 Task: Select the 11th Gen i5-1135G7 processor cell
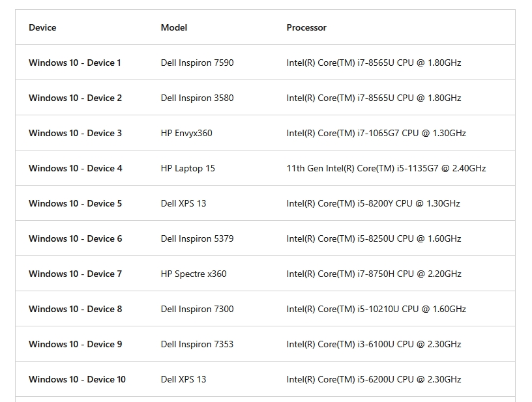[x=386, y=169]
